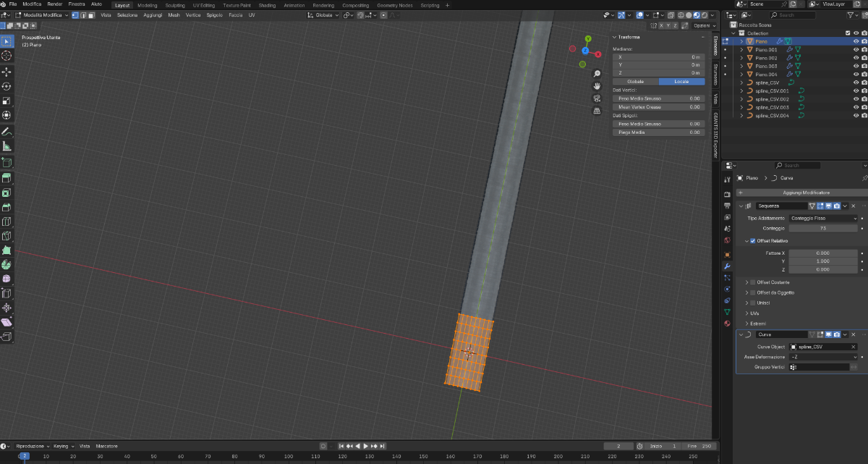Hide spline_CSV.002 in the outliner
The width and height of the screenshot is (868, 464).
pyautogui.click(x=856, y=99)
